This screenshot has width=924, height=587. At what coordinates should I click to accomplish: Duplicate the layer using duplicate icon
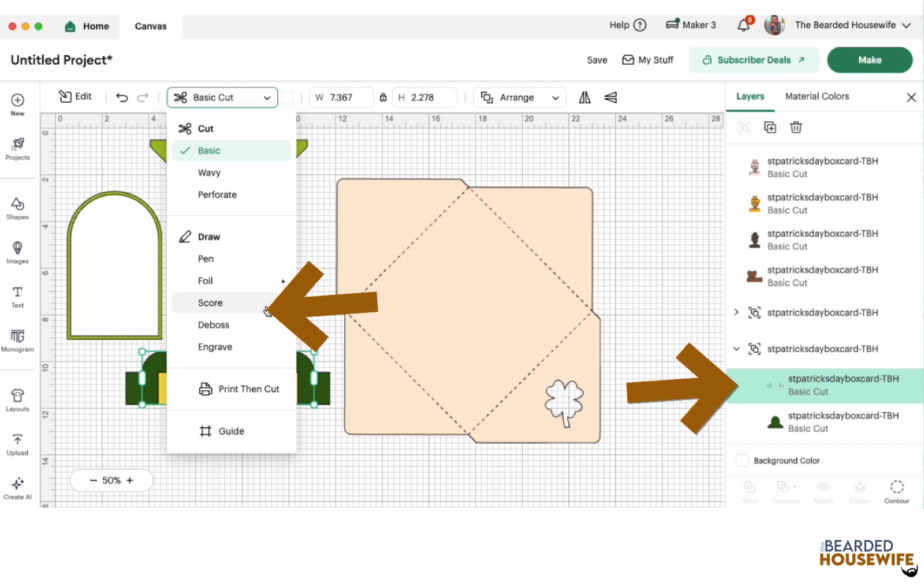click(770, 128)
